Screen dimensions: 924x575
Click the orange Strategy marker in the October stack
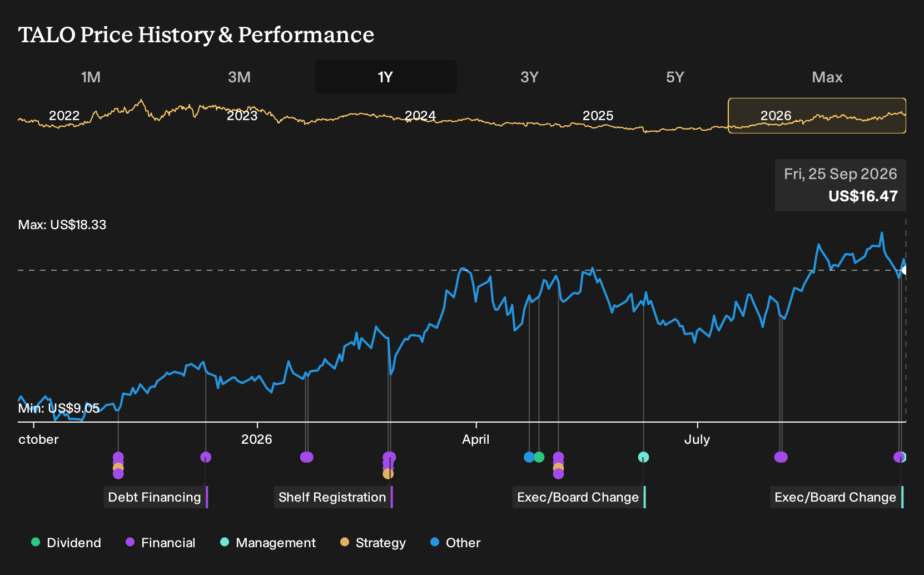pyautogui.click(x=118, y=468)
